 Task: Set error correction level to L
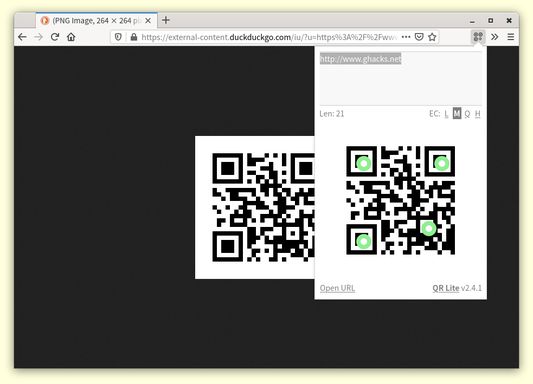[446, 114]
